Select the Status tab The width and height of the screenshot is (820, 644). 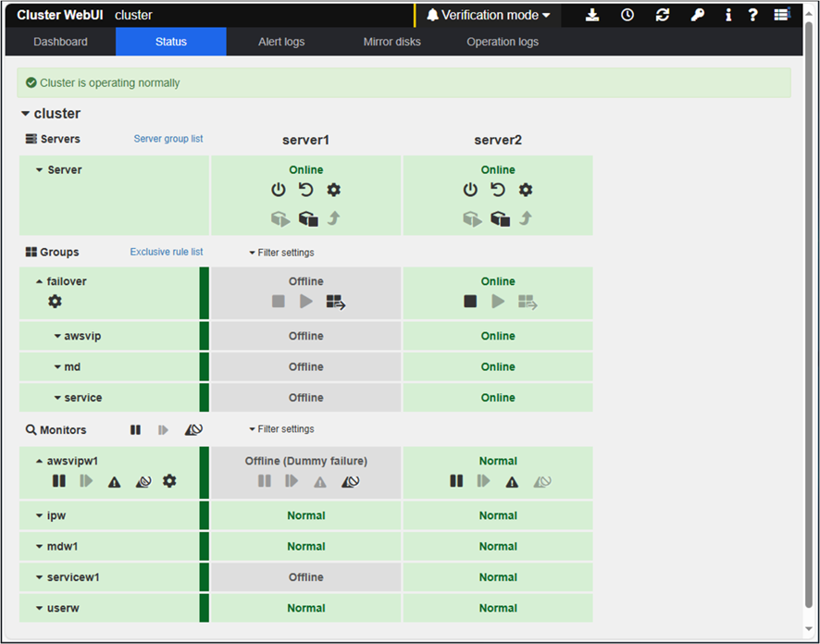coord(171,42)
